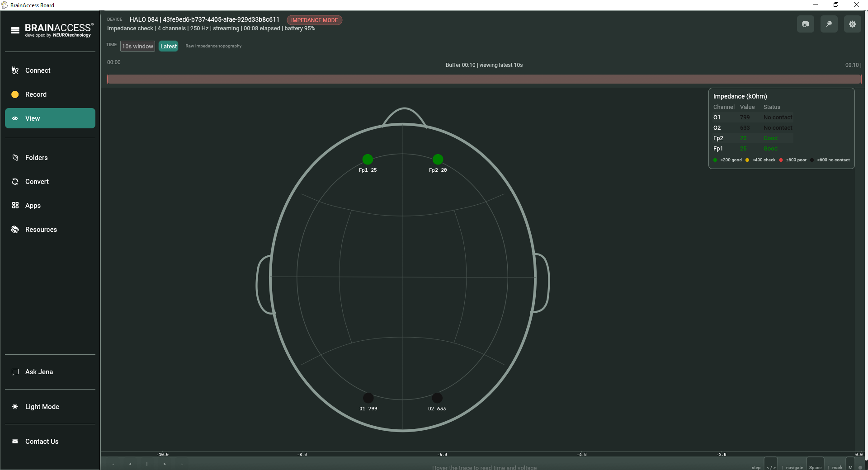Open the View page
The width and height of the screenshot is (868, 470).
pyautogui.click(x=50, y=118)
